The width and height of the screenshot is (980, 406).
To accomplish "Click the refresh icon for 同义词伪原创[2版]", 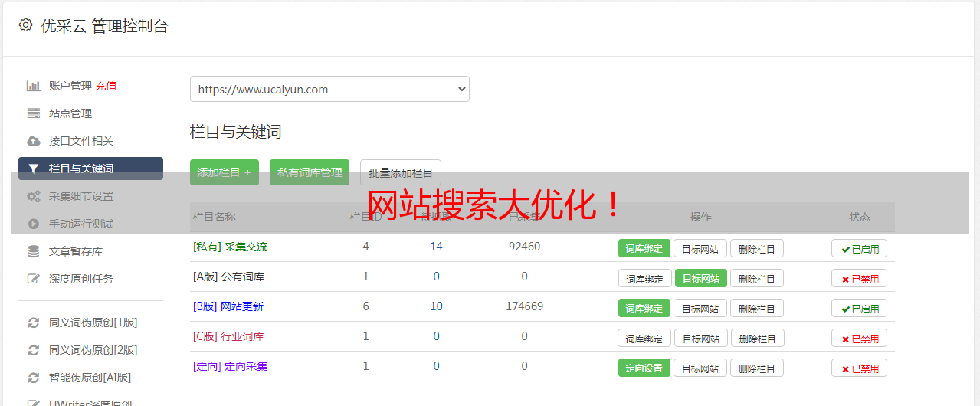I will tap(33, 350).
